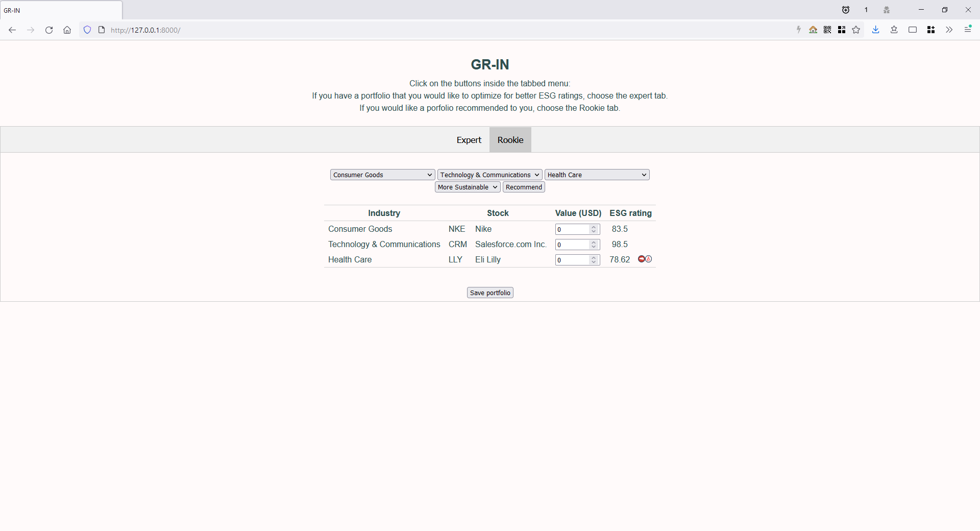Screen dimensions: 980x531
Task: Click Consumer Goods in the table row
Action: 360,229
